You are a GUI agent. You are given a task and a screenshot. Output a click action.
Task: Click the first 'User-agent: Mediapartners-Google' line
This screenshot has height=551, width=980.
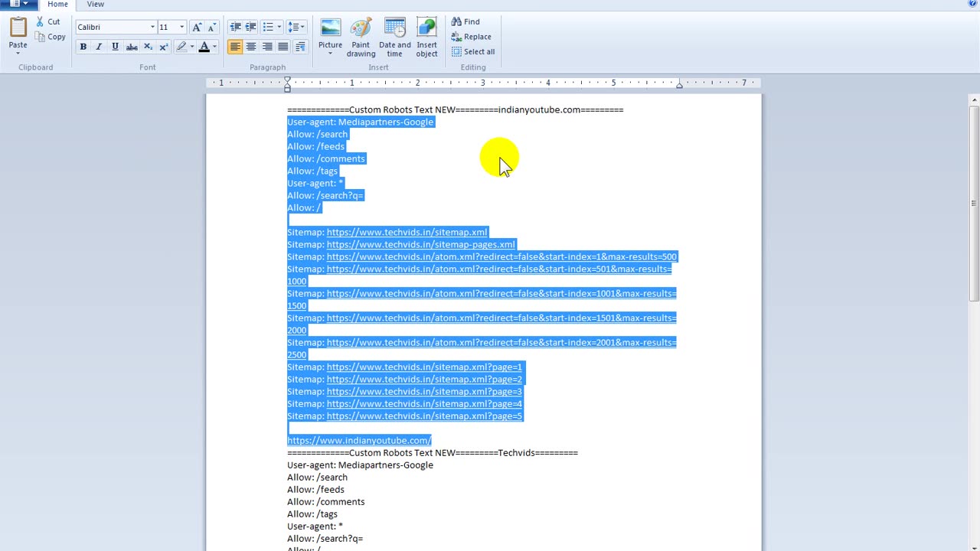[x=360, y=122]
